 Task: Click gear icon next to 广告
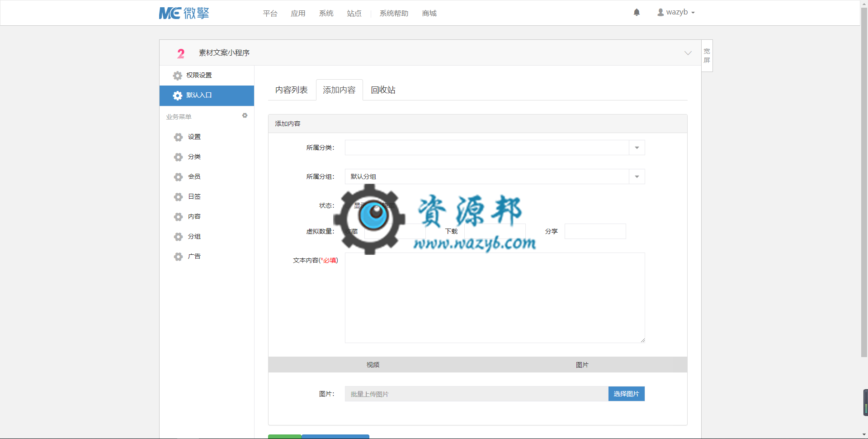[179, 257]
